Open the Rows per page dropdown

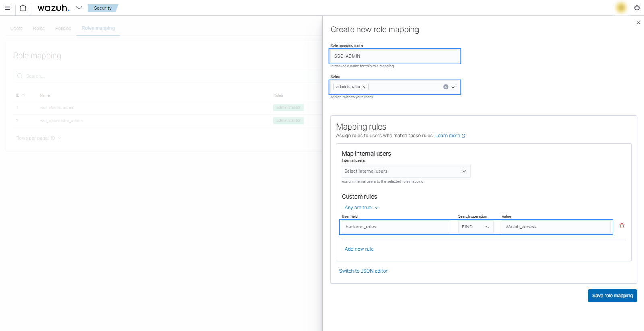click(39, 138)
